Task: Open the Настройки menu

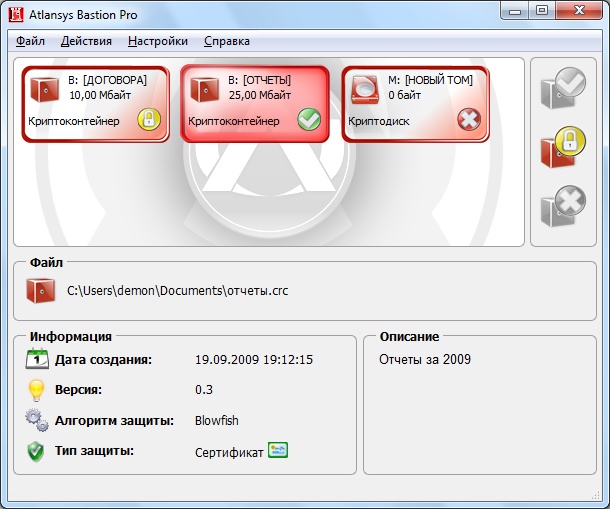Action: click(158, 41)
